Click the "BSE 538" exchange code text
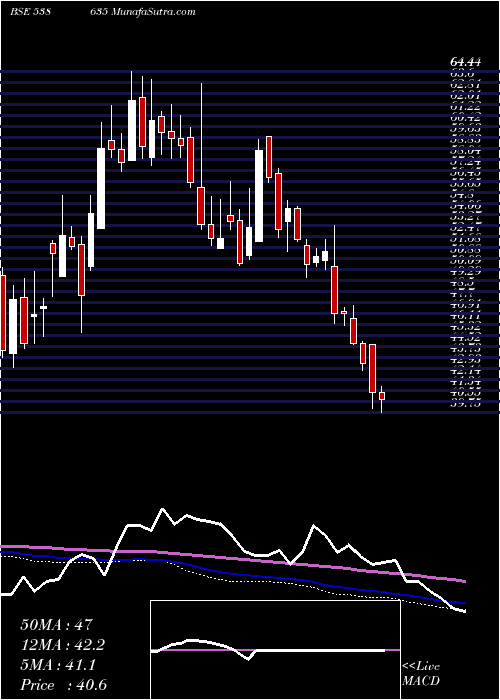The image size is (500, 700). pos(30,12)
